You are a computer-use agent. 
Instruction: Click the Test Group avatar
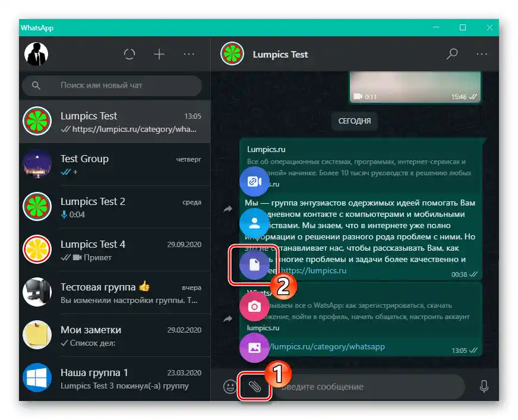(37, 164)
